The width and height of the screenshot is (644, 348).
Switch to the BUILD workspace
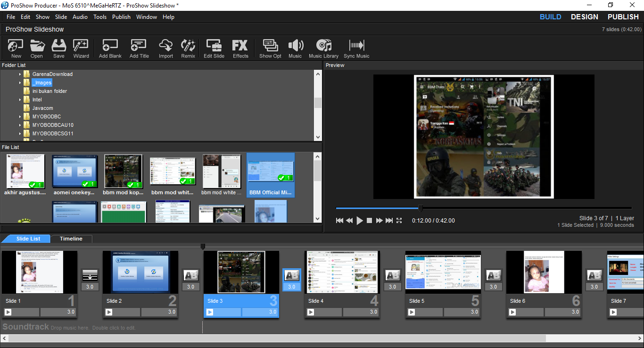click(551, 17)
